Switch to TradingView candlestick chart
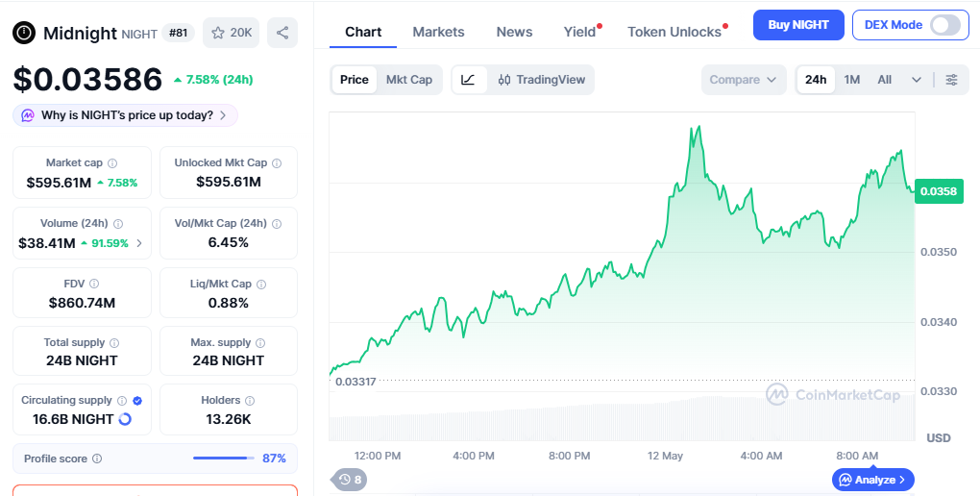This screenshot has width=980, height=496. (541, 80)
